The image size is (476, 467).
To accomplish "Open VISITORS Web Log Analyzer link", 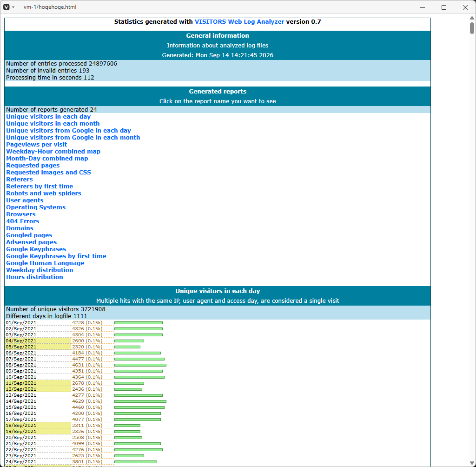I will coord(239,21).
